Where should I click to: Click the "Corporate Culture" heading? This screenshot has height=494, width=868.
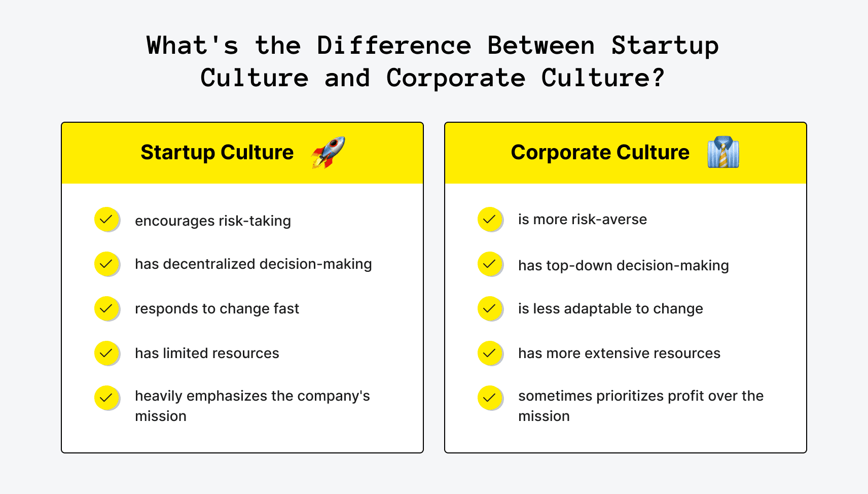pos(600,153)
